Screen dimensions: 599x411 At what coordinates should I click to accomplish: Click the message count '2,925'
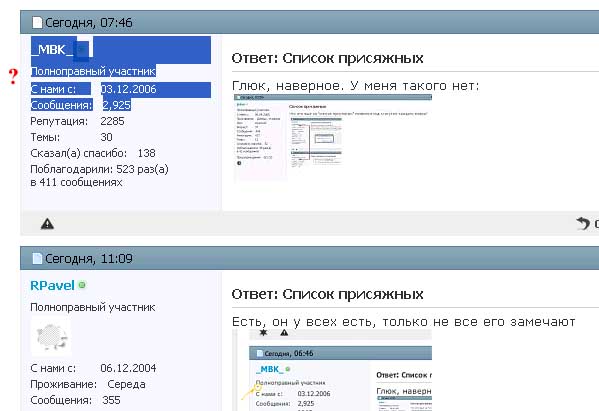pyautogui.click(x=117, y=105)
